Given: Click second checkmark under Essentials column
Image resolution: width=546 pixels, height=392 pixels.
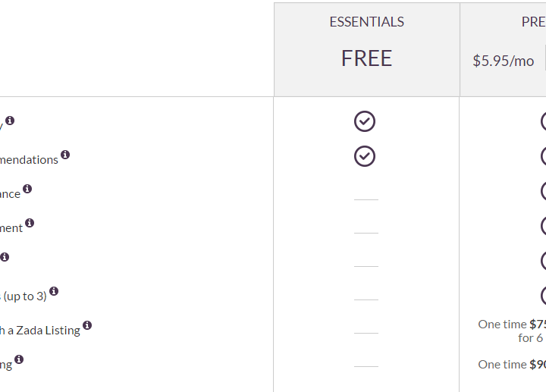Looking at the screenshot, I should tap(365, 156).
